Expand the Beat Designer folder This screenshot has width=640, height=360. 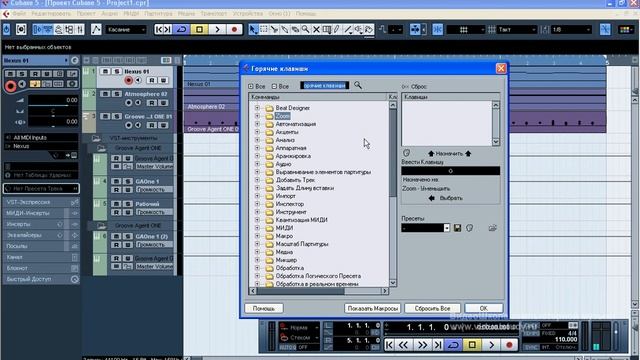click(x=257, y=108)
